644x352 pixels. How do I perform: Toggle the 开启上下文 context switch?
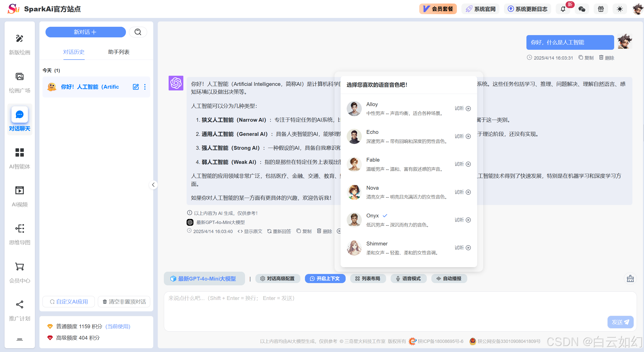click(325, 279)
